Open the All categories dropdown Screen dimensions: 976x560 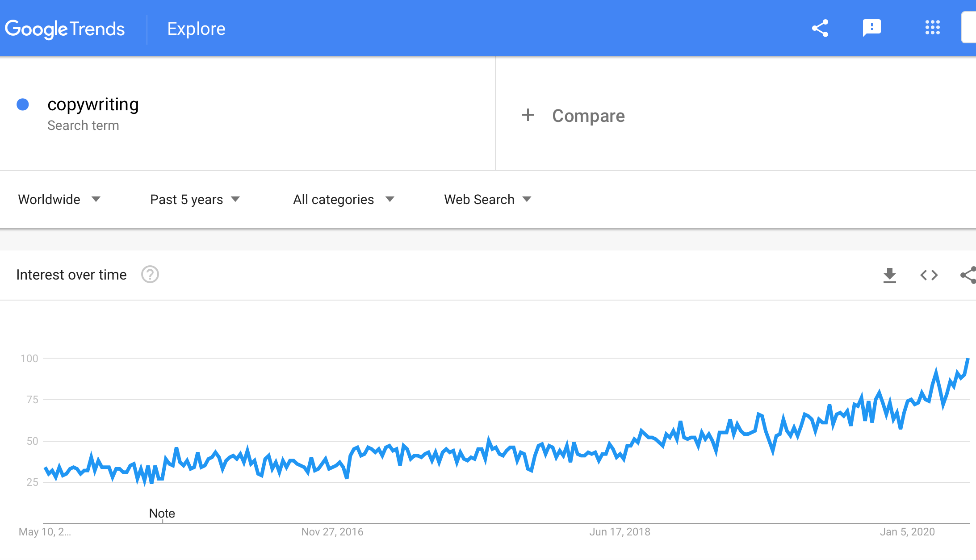pyautogui.click(x=344, y=199)
